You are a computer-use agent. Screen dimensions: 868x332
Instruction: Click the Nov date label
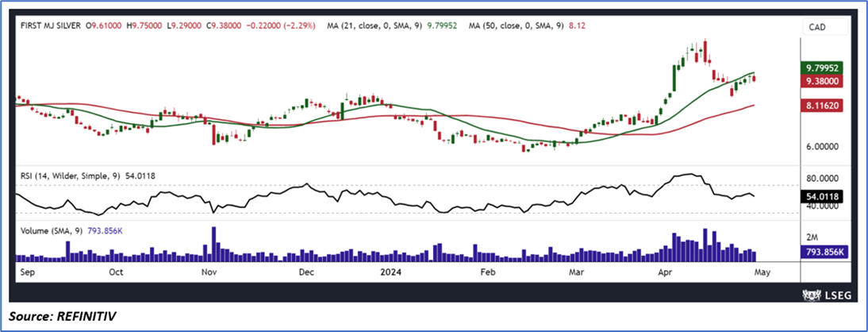click(209, 272)
